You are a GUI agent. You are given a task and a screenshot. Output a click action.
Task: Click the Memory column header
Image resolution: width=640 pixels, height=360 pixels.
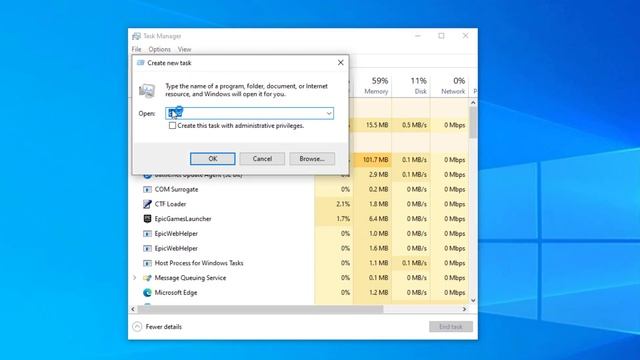tap(372, 86)
